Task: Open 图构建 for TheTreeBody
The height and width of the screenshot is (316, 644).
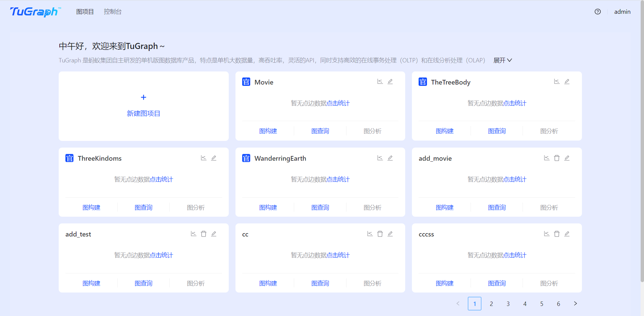Action: pyautogui.click(x=445, y=131)
